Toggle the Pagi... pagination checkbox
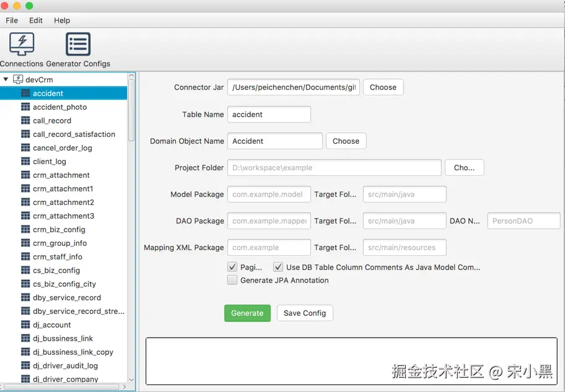This screenshot has width=565, height=392. pyautogui.click(x=232, y=267)
